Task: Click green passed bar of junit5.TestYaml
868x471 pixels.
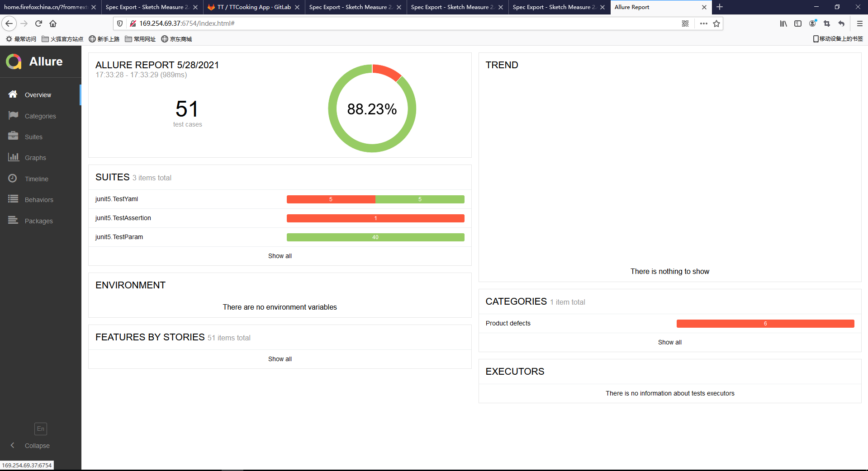Action: point(420,199)
